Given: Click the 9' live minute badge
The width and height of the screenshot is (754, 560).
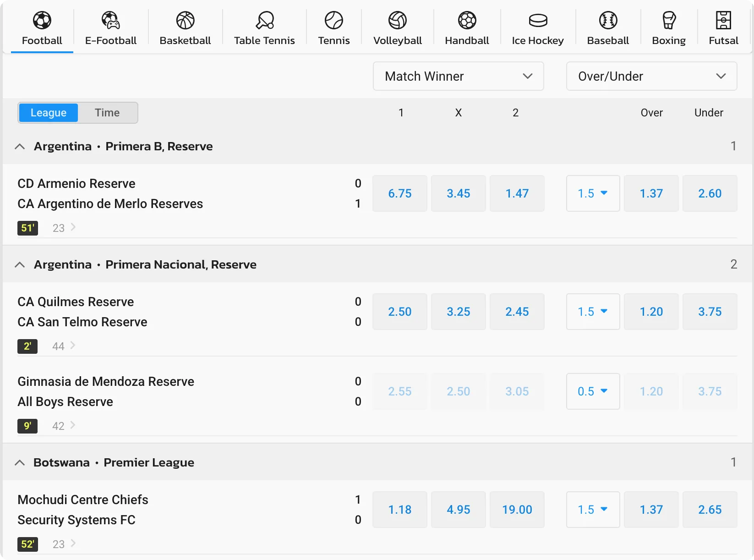Looking at the screenshot, I should (x=27, y=426).
